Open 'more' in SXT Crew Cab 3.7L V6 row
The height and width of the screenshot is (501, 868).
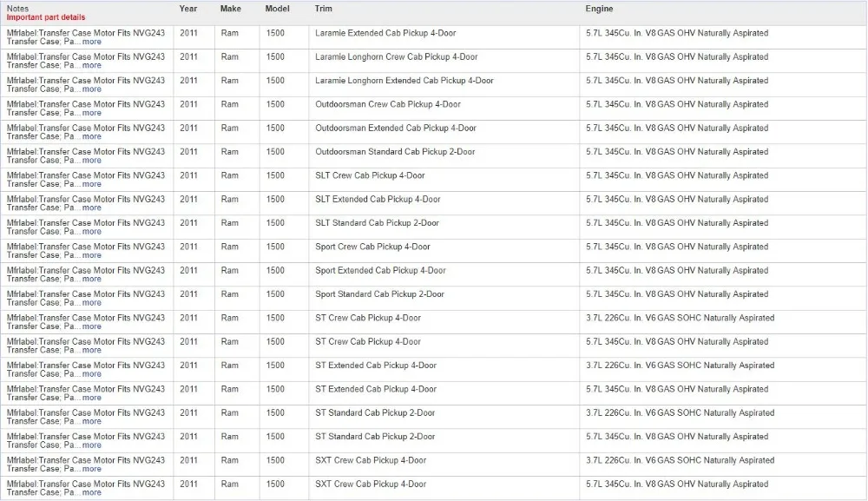click(92, 470)
